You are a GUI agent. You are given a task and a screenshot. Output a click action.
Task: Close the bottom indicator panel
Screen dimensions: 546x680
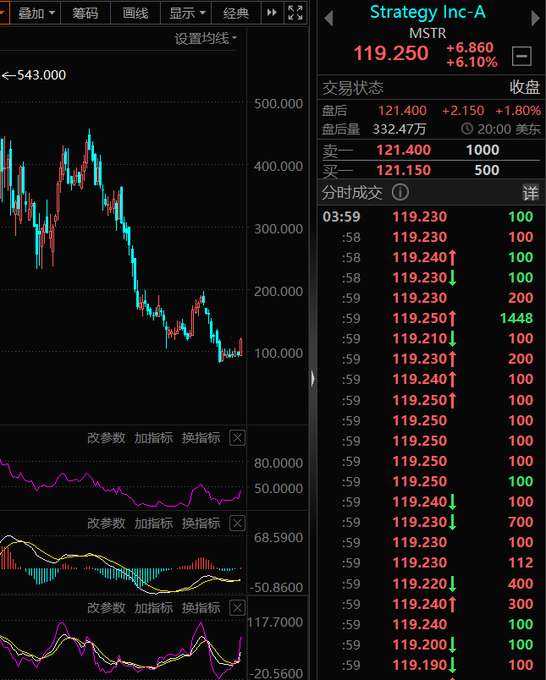click(x=237, y=608)
